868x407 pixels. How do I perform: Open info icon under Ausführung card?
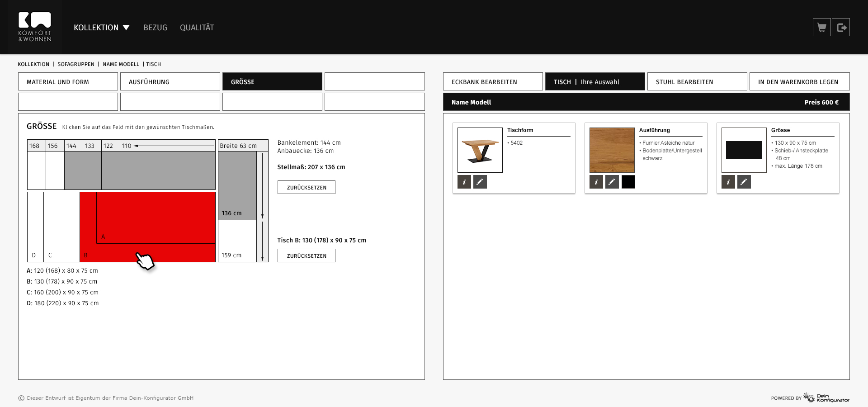tap(596, 182)
